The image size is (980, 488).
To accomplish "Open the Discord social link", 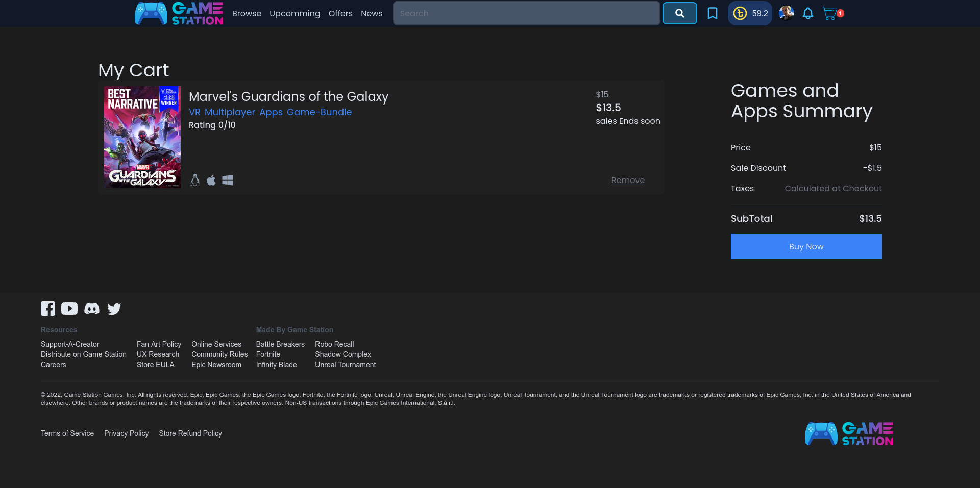I will [x=92, y=309].
